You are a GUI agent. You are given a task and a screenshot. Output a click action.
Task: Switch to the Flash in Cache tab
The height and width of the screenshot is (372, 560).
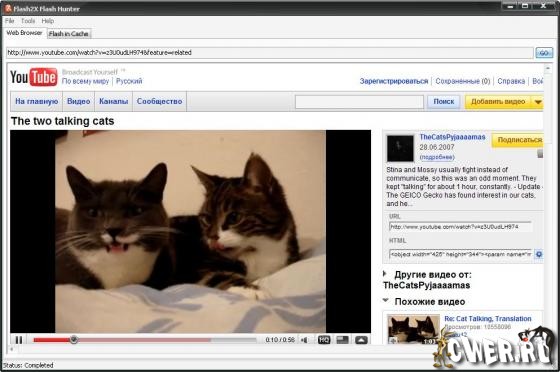[69, 34]
